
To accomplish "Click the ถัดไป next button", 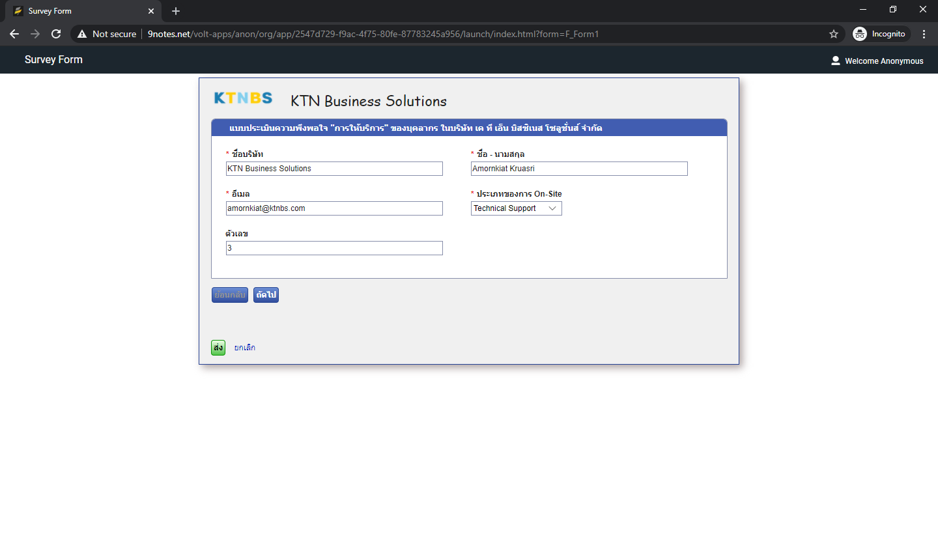I will point(266,295).
